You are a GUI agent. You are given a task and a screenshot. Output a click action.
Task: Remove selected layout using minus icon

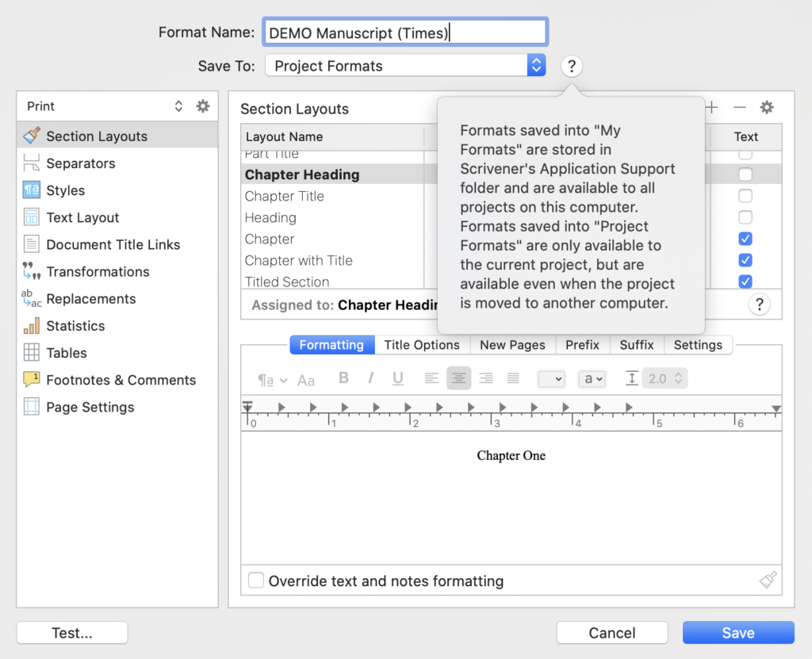(x=738, y=107)
